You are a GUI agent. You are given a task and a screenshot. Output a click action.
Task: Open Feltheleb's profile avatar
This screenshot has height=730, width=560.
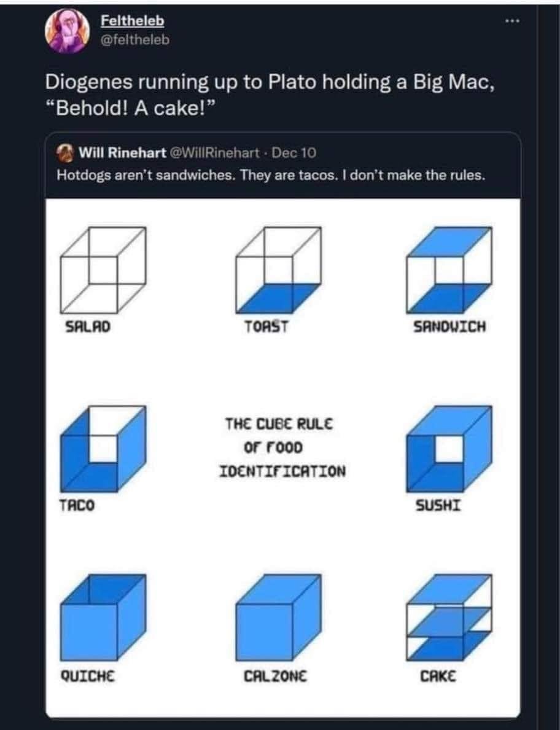point(67,31)
